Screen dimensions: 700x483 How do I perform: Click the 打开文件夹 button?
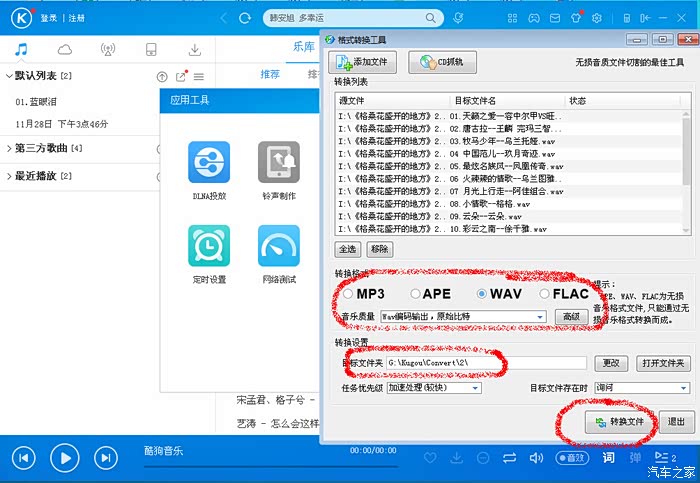click(663, 363)
